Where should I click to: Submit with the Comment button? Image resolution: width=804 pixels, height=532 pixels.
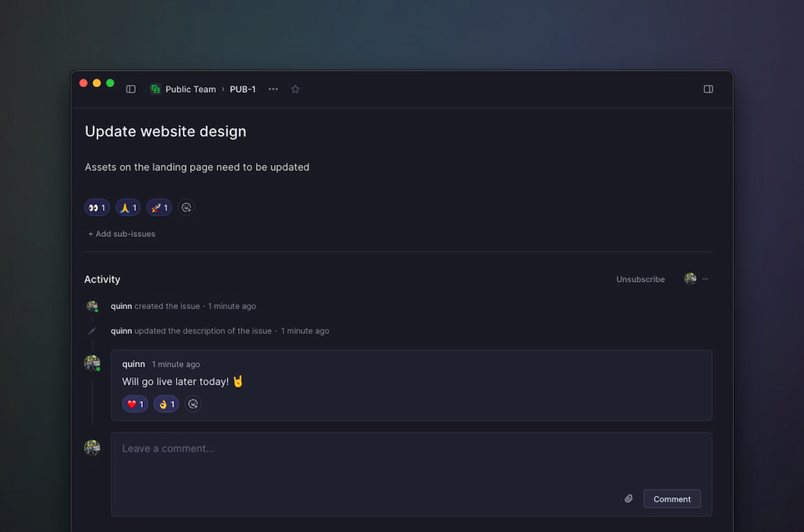click(x=672, y=499)
